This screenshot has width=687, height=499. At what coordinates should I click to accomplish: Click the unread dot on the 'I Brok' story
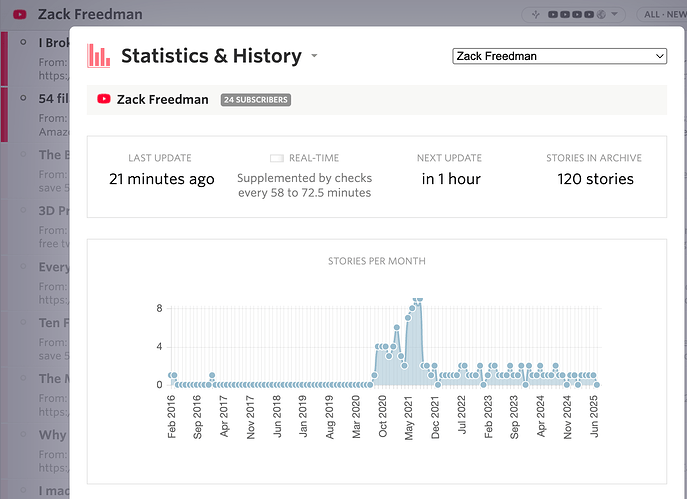pos(23,42)
